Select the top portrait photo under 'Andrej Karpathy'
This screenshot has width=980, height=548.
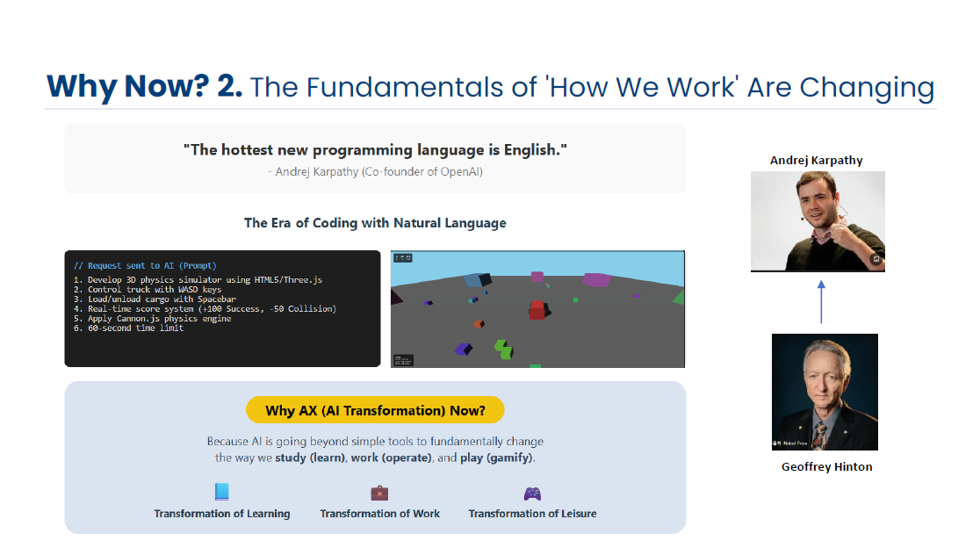click(x=818, y=220)
